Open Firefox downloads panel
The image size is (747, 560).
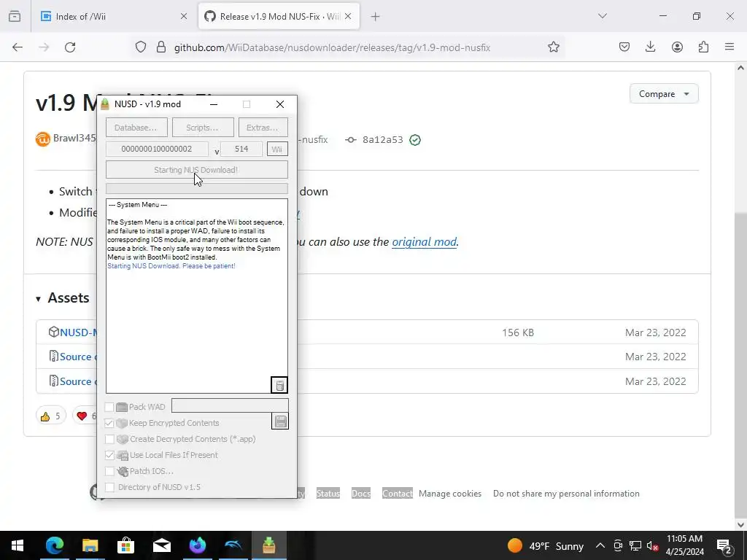650,47
